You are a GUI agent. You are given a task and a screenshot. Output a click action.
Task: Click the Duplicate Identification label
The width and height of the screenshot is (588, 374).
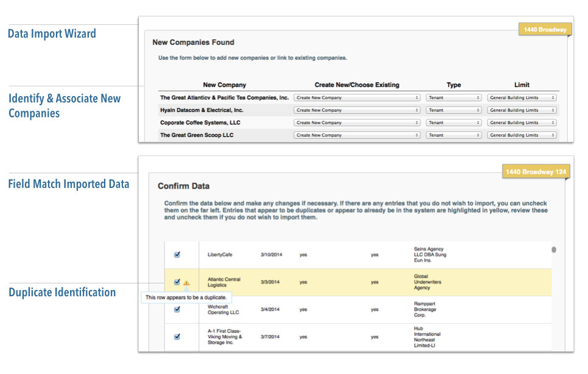[62, 293]
